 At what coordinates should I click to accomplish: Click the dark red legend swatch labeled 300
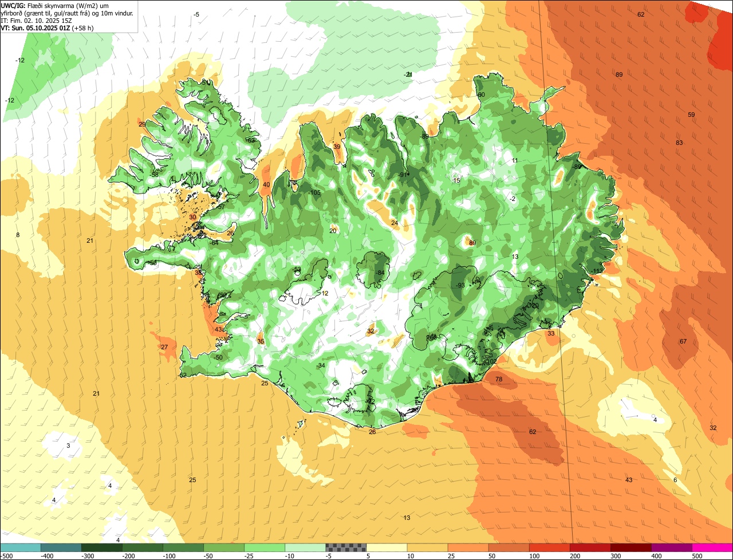[630, 547]
